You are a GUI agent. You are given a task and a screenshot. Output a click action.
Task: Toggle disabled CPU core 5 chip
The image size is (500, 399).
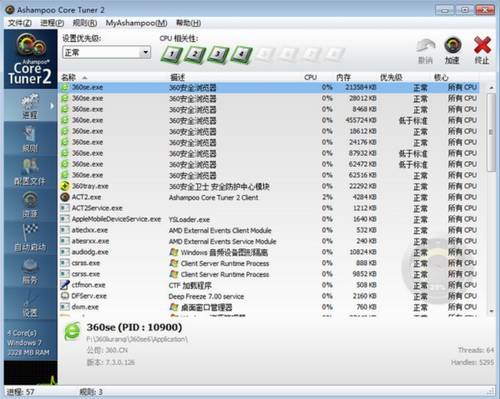pyautogui.click(x=265, y=54)
